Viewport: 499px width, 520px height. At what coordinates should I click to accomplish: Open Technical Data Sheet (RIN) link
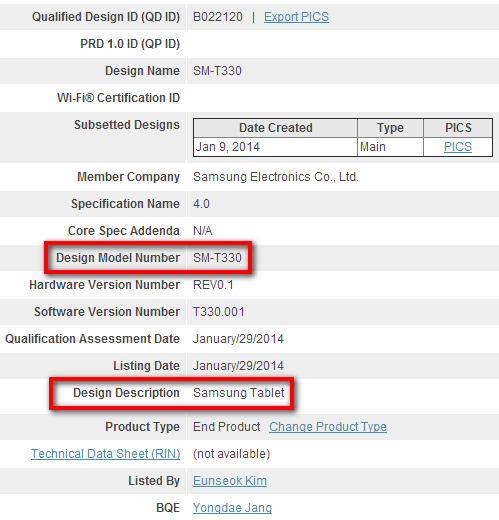[106, 454]
